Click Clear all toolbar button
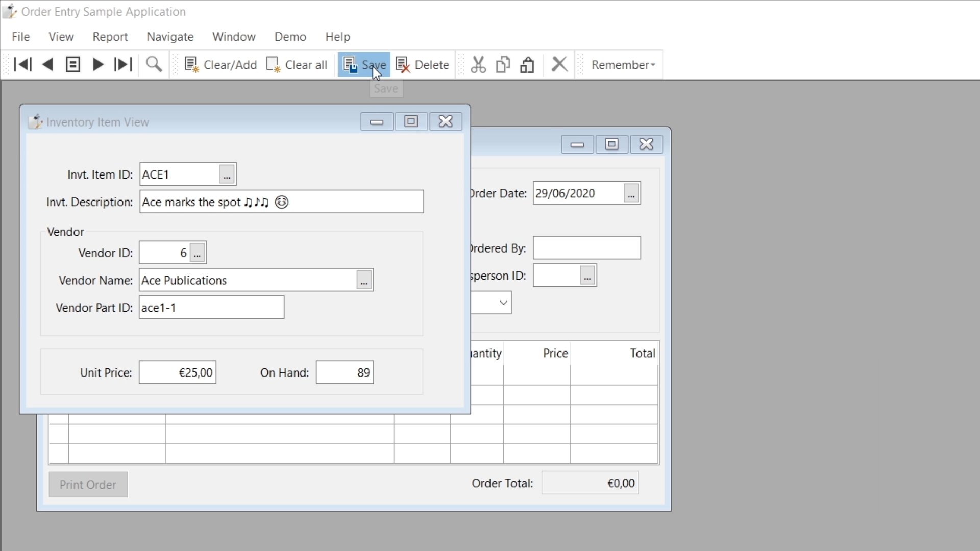The height and width of the screenshot is (551, 980). (297, 65)
